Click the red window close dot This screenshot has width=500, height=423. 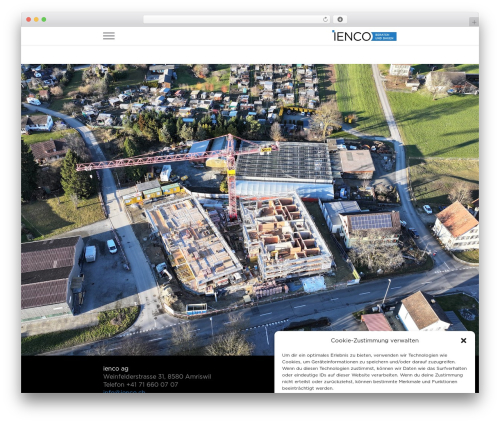point(29,19)
